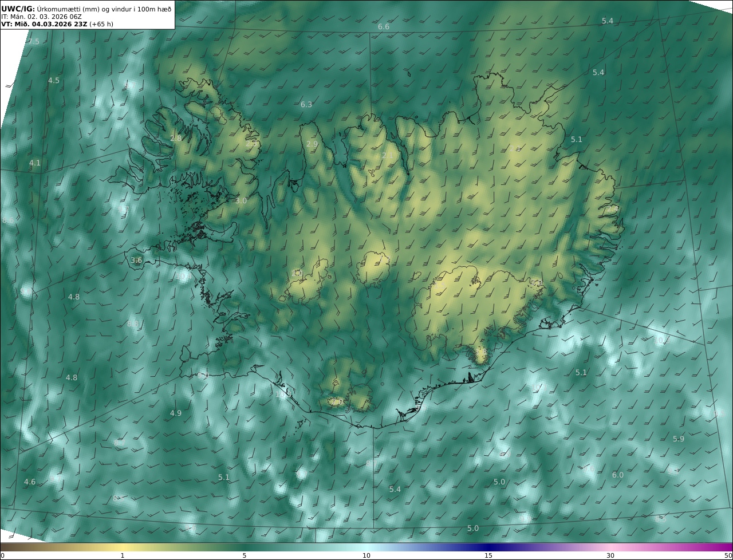Click the map value '3.0'
733x560 pixels.
241,201
